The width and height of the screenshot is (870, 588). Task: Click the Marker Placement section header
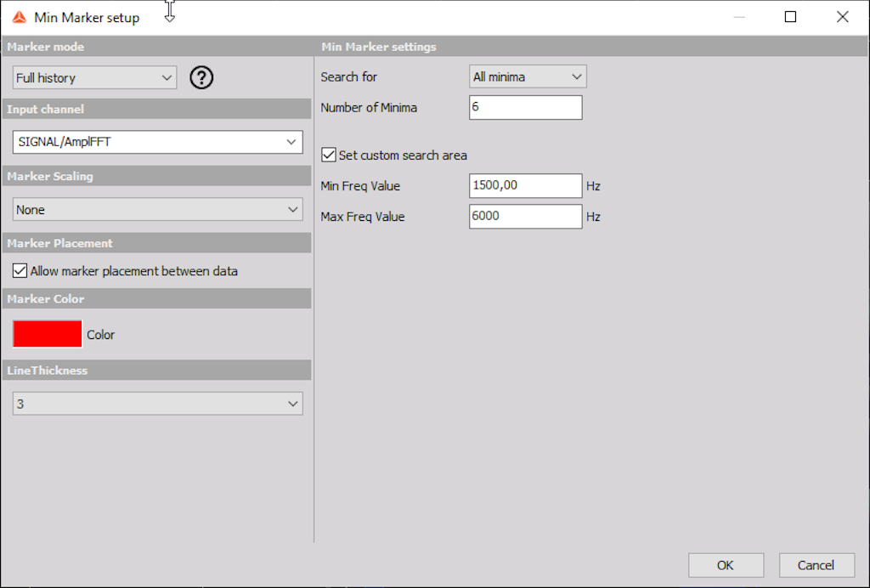coord(157,243)
